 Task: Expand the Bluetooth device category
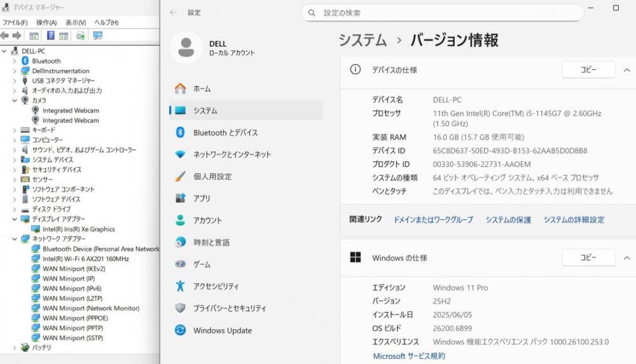click(15, 61)
